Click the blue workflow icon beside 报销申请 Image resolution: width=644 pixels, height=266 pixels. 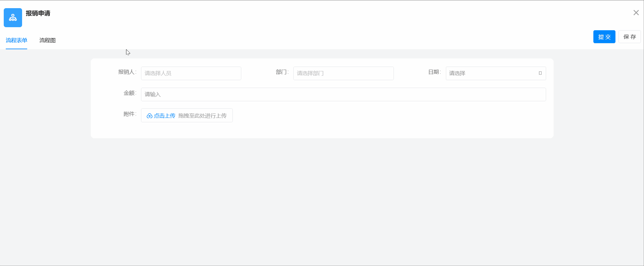tap(13, 18)
